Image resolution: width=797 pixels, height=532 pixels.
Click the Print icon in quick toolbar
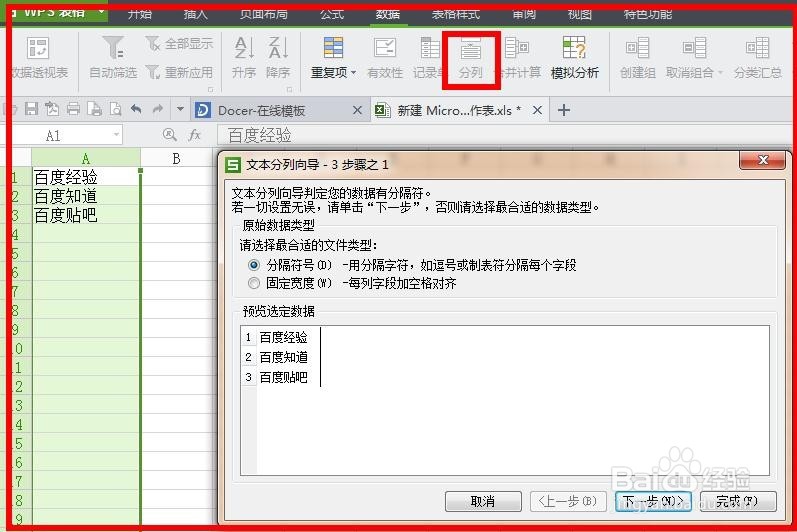tap(73, 109)
